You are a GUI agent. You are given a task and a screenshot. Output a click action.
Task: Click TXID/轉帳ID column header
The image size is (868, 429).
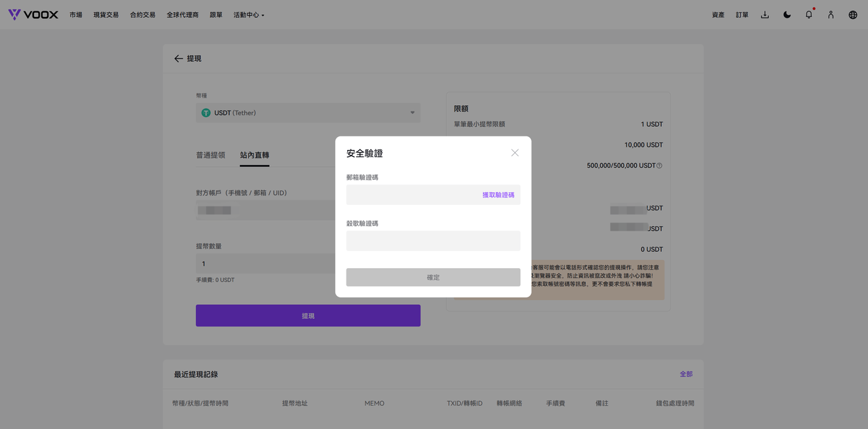[465, 403]
